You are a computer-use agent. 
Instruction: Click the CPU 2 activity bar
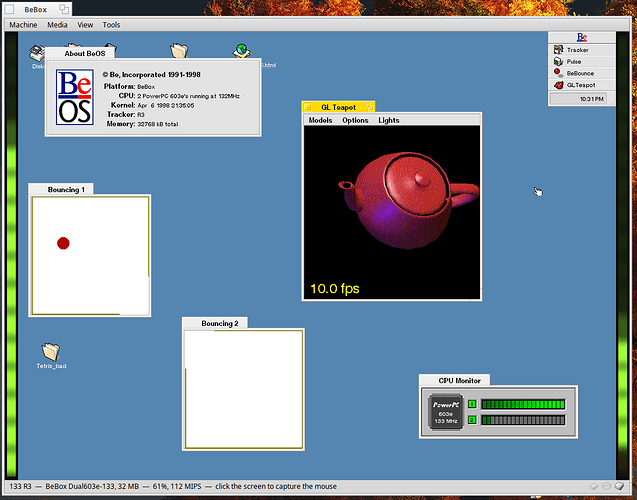(x=523, y=420)
